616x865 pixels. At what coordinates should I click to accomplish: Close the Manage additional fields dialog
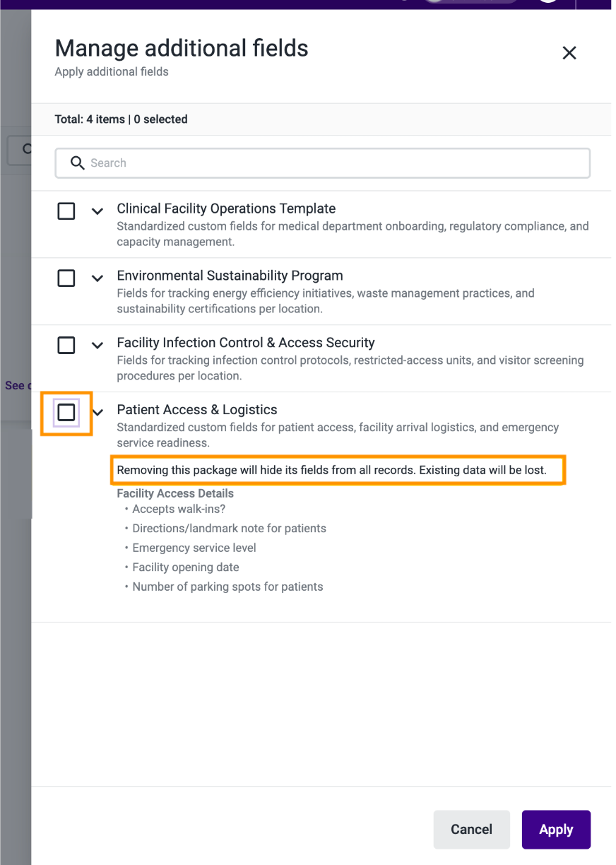coord(569,53)
